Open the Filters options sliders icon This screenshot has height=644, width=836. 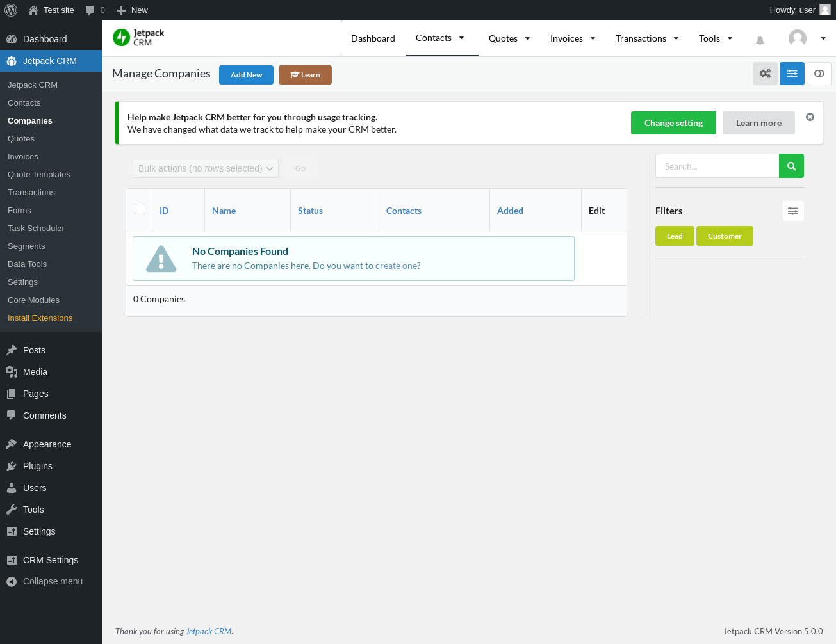[x=793, y=211]
